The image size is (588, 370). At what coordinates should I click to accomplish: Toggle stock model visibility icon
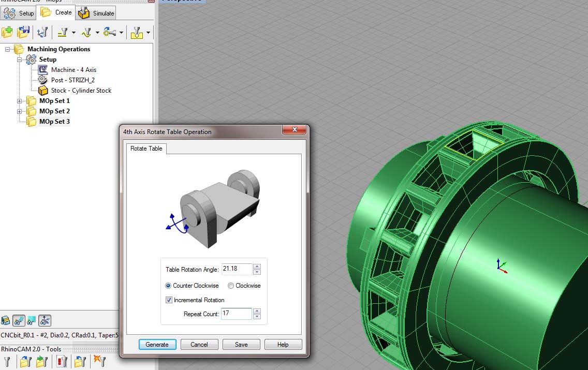click(x=6, y=320)
